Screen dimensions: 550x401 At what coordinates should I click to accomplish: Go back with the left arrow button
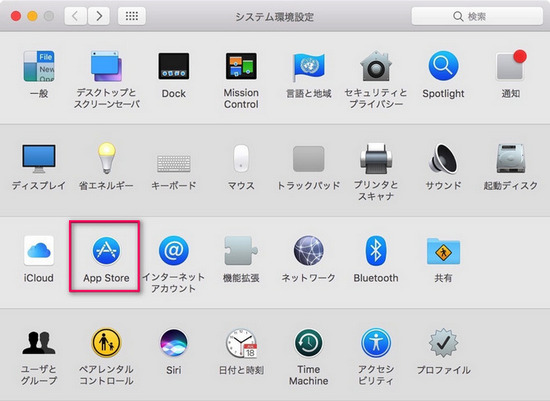[x=75, y=16]
